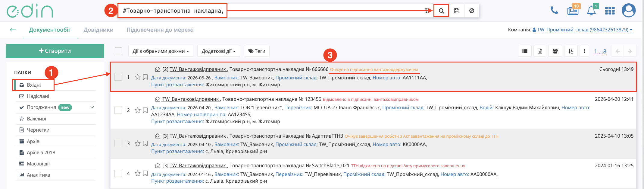
Task: Open the Надіслані folder
Action: 38,96
